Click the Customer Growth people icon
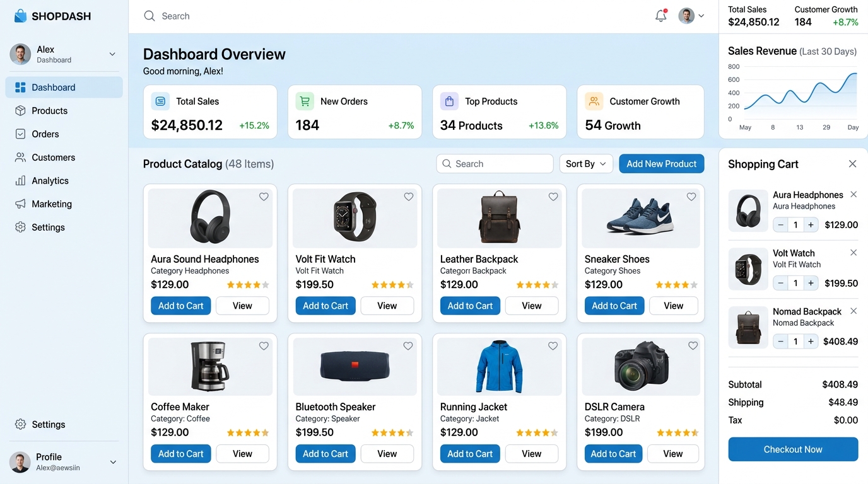Viewport: 868px width, 484px height. click(x=594, y=101)
